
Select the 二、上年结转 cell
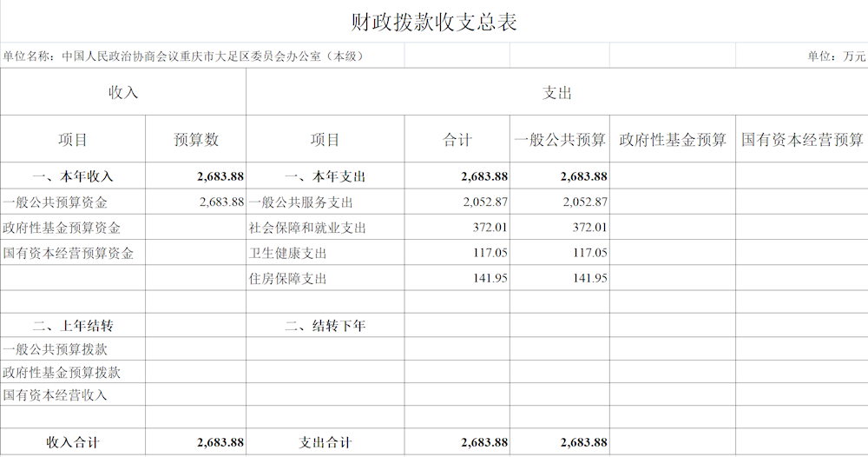(73, 327)
